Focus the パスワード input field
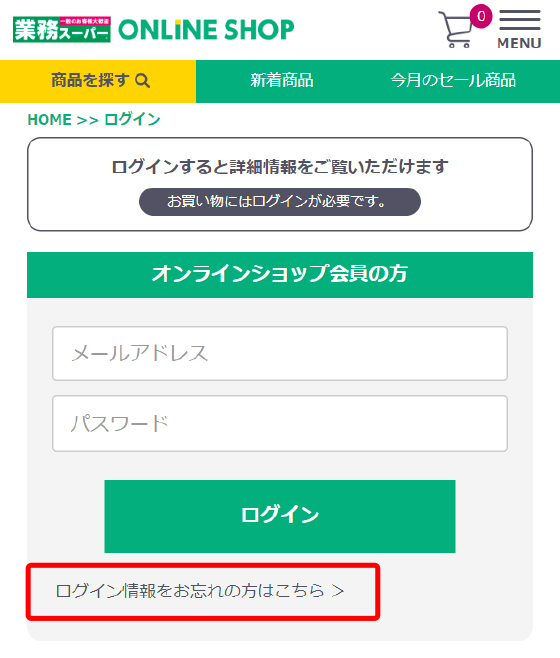The image size is (560, 658). click(x=280, y=423)
